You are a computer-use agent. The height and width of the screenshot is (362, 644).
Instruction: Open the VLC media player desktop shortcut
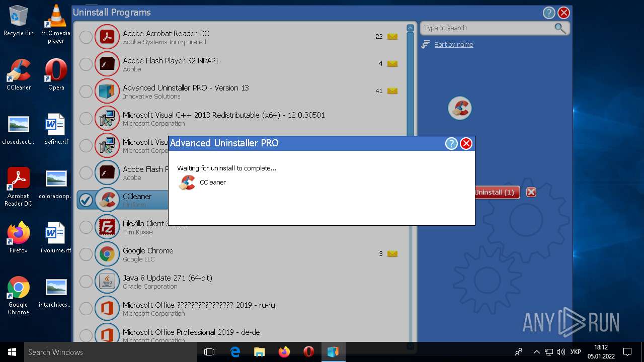tap(56, 24)
